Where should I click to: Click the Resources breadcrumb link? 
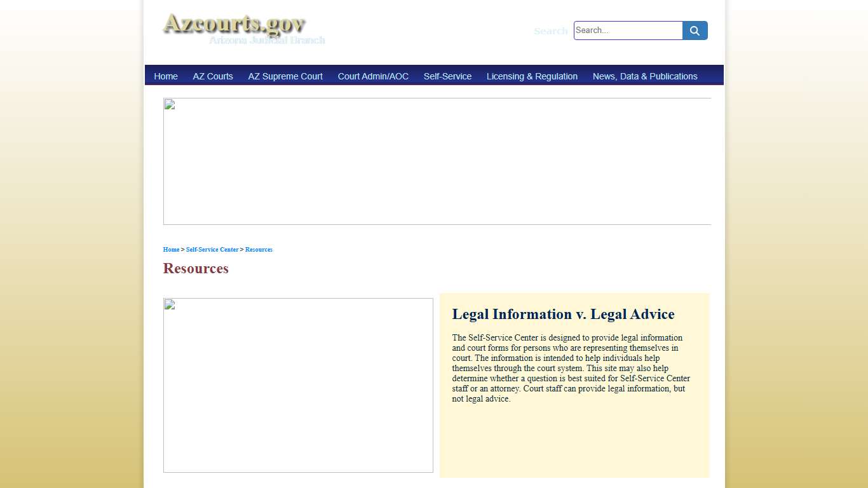click(259, 249)
